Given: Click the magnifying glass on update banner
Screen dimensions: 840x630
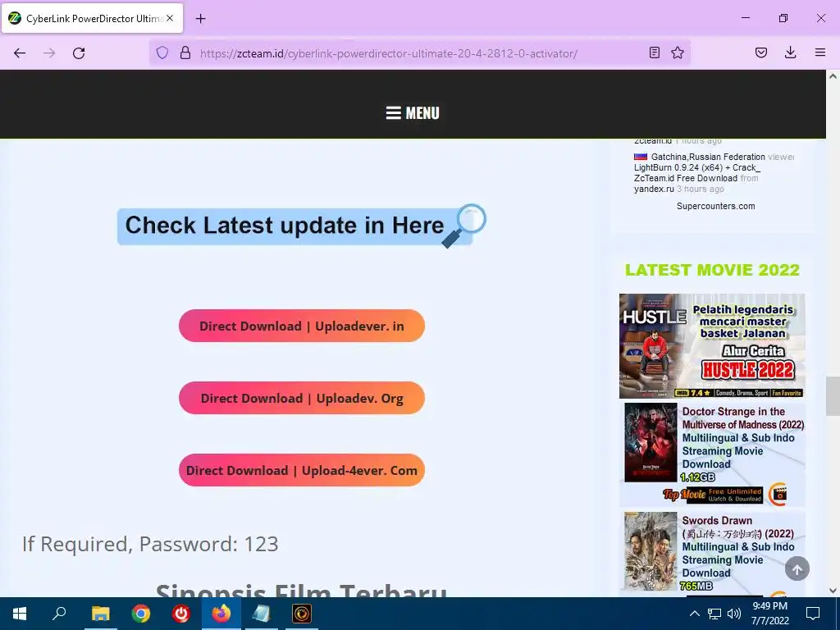Looking at the screenshot, I should click(x=464, y=226).
